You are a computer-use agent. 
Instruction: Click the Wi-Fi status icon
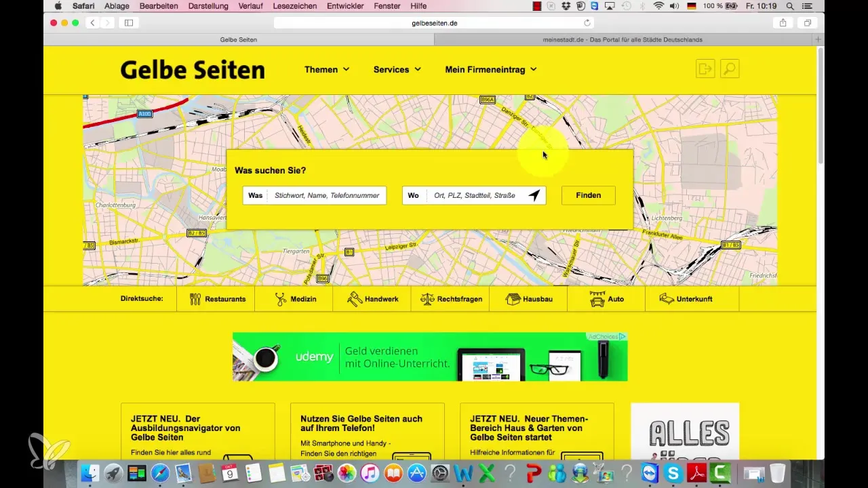[x=658, y=6]
